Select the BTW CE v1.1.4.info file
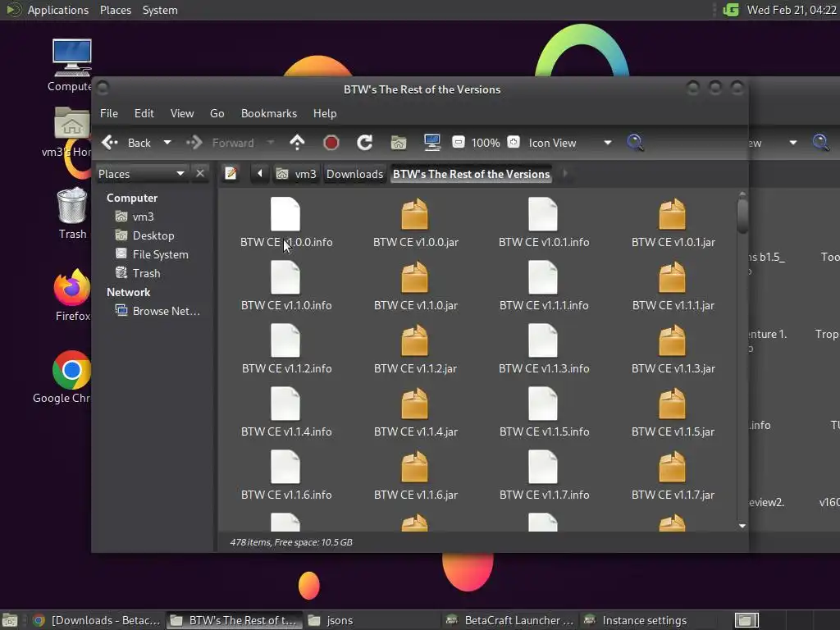The height and width of the screenshot is (630, 840). tap(286, 413)
